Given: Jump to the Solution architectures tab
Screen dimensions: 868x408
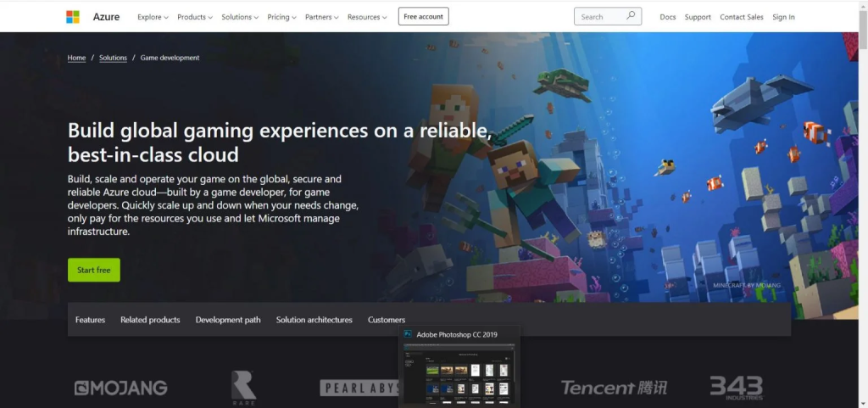Looking at the screenshot, I should pos(314,320).
